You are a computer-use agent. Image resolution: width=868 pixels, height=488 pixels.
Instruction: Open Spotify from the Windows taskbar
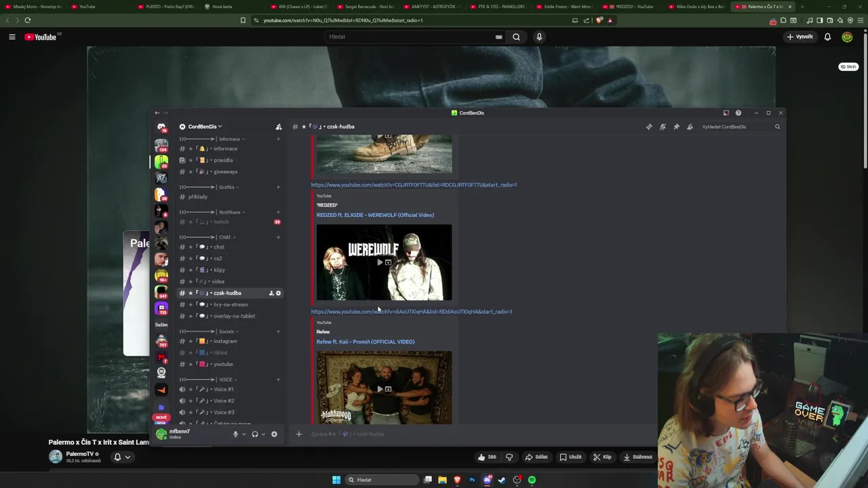pyautogui.click(x=532, y=480)
